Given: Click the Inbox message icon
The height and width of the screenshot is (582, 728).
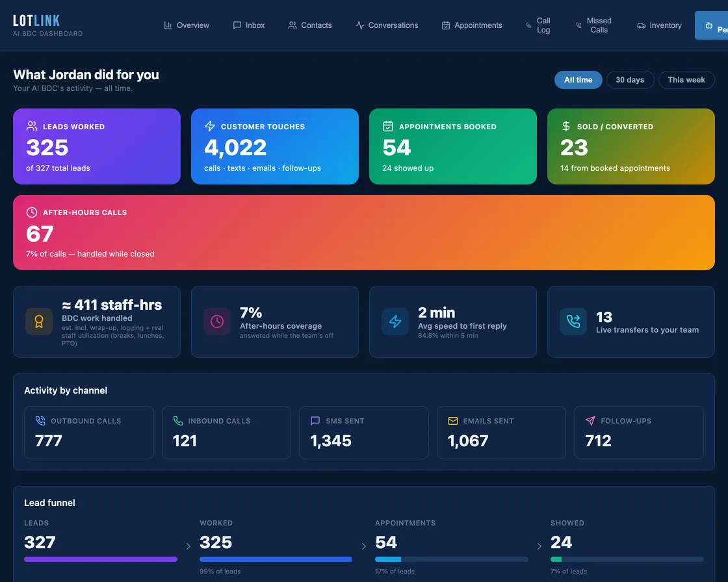Looking at the screenshot, I should [x=237, y=25].
